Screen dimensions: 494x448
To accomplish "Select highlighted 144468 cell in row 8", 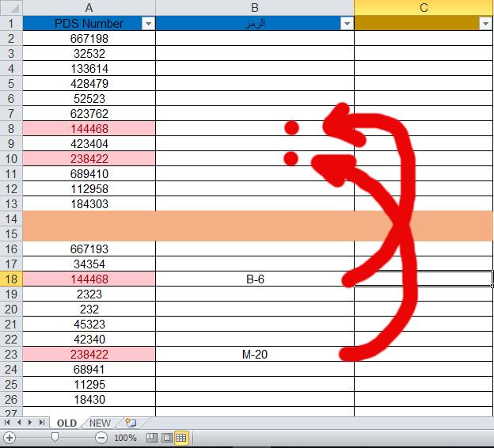I will pos(89,129).
